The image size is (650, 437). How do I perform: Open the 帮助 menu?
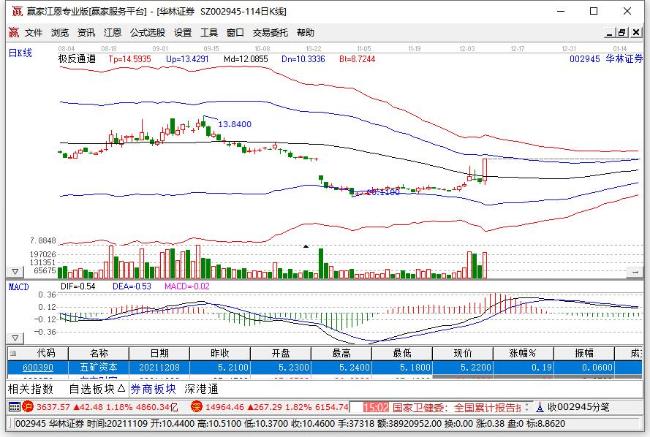tap(306, 33)
